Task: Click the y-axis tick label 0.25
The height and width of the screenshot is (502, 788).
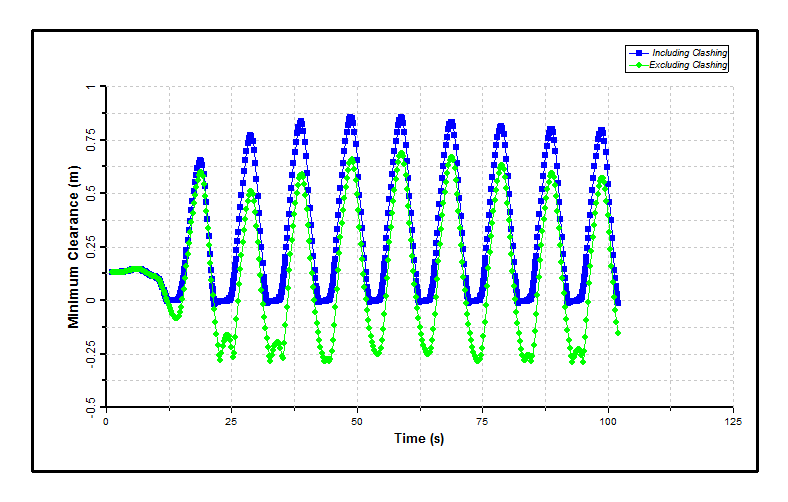Action: pyautogui.click(x=91, y=247)
